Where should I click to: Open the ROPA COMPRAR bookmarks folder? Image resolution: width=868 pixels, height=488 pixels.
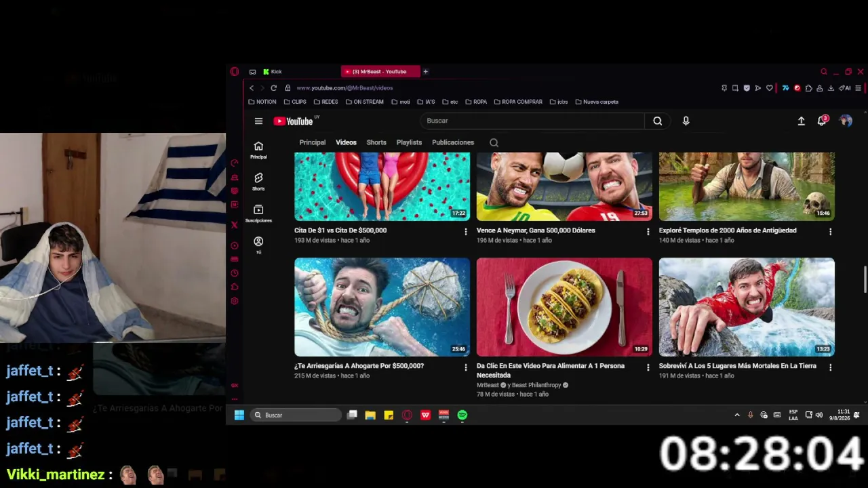[x=518, y=102]
